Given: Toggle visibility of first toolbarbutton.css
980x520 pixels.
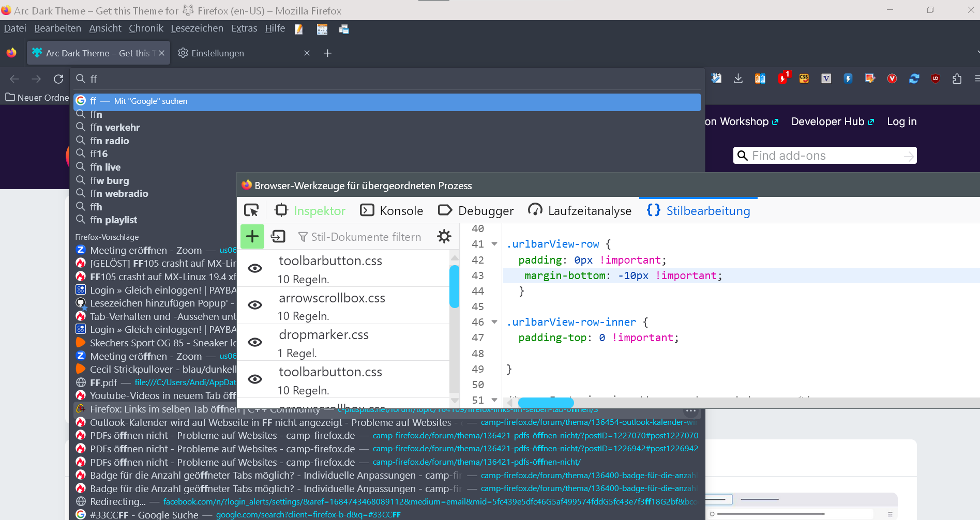Looking at the screenshot, I should click(x=255, y=268).
